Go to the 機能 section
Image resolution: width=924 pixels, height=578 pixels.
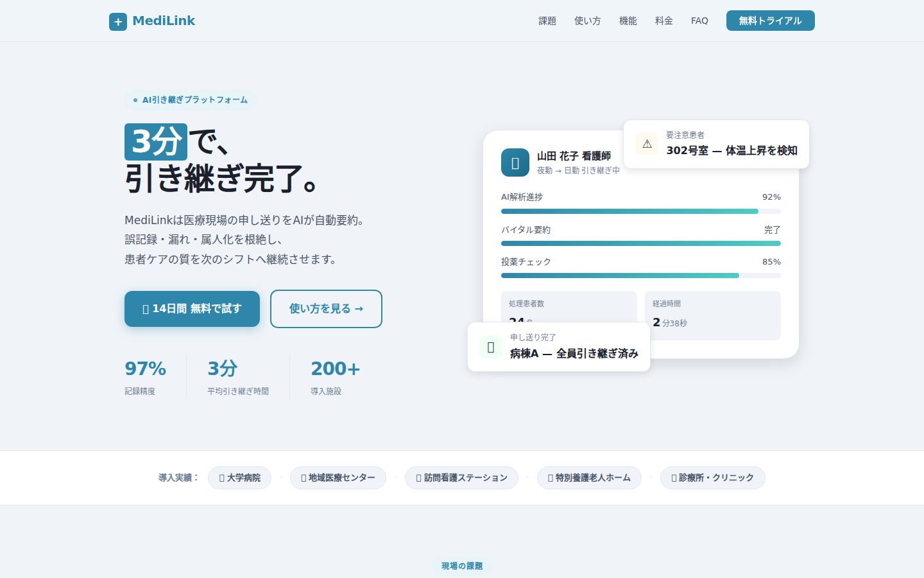tap(628, 21)
